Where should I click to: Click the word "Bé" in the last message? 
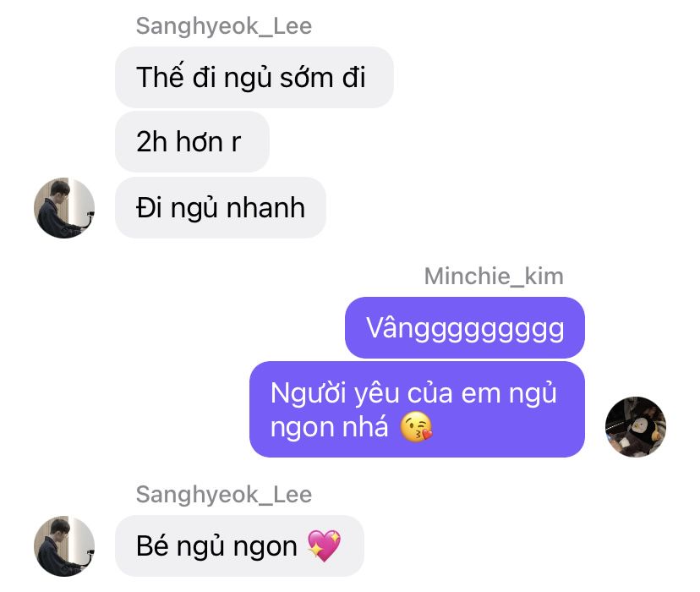pos(152,545)
